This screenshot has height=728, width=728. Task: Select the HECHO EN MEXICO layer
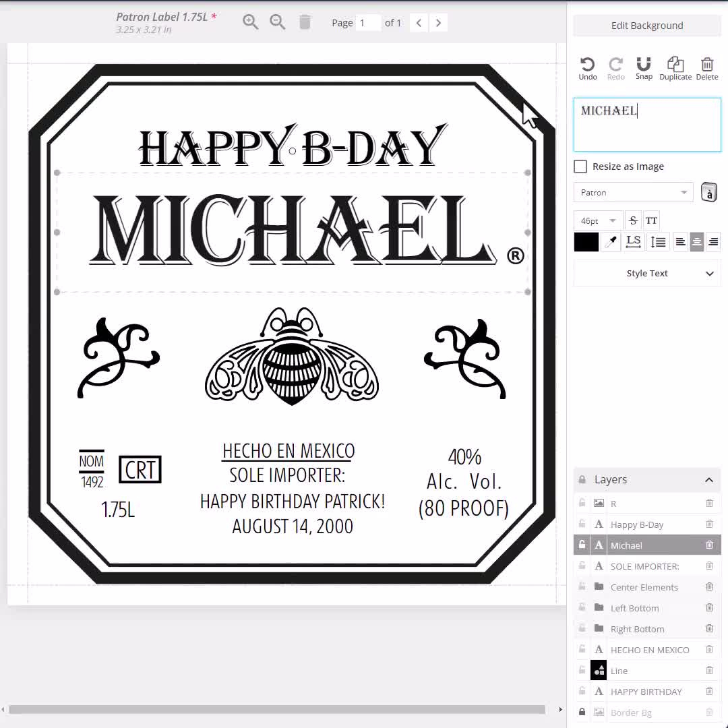(x=646, y=650)
